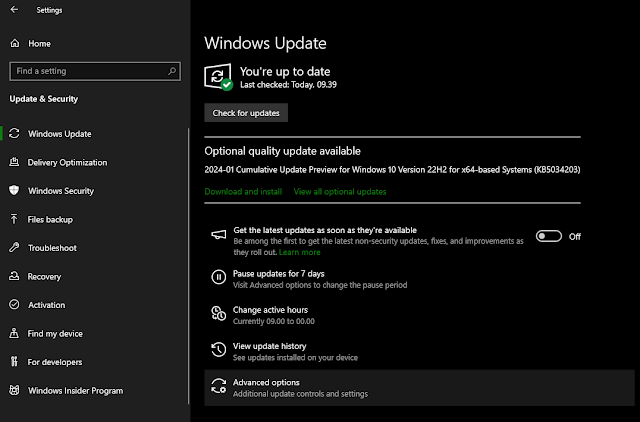Click the Update & Security heading
640x422 pixels.
point(44,99)
